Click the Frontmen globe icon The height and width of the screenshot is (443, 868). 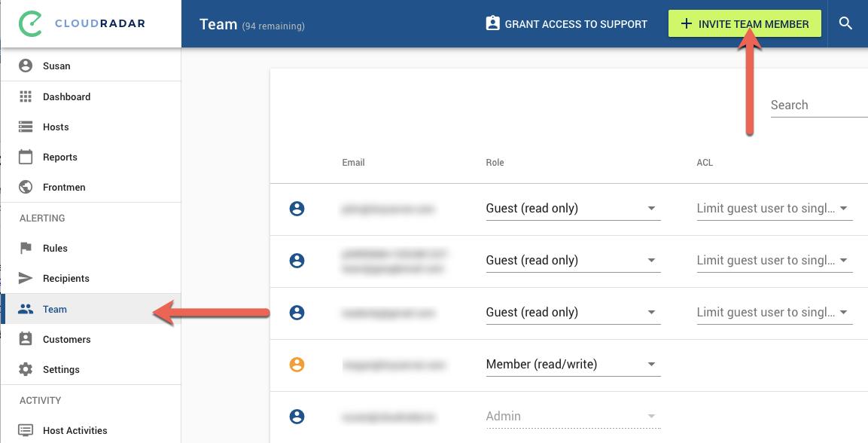(x=26, y=187)
